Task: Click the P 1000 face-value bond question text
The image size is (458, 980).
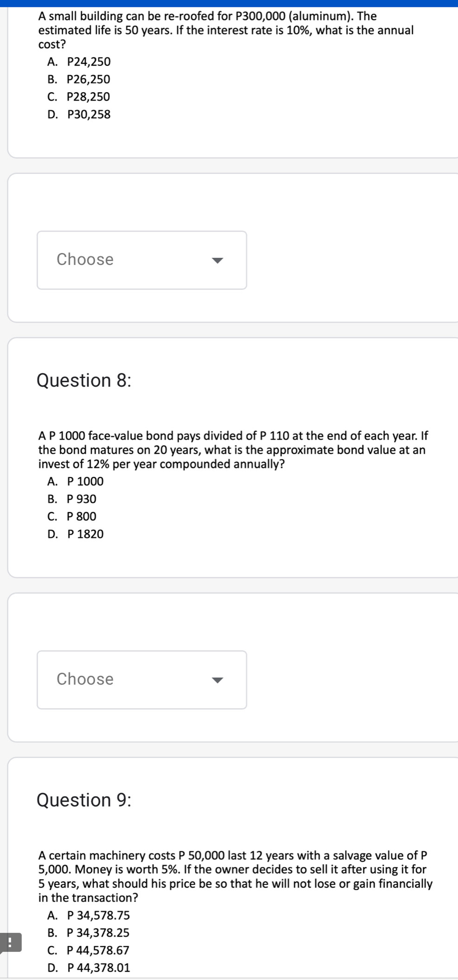Action: tap(233, 450)
